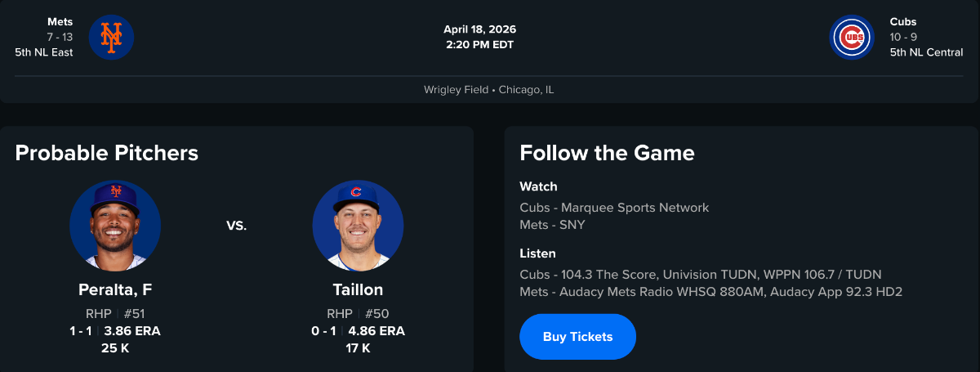The width and height of the screenshot is (980, 372).
Task: Click the Mets 7 - 13 record
Action: 60,37
